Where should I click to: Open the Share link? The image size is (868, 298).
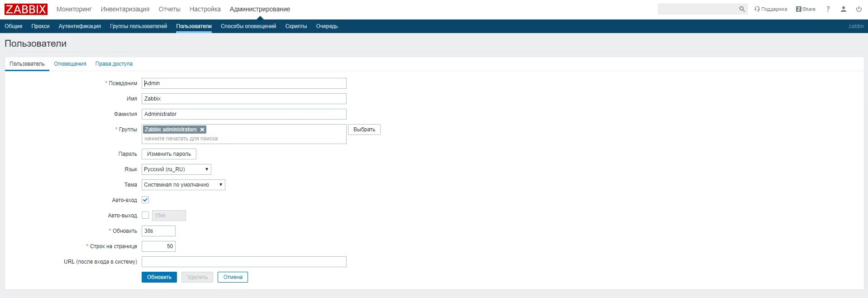(x=806, y=9)
